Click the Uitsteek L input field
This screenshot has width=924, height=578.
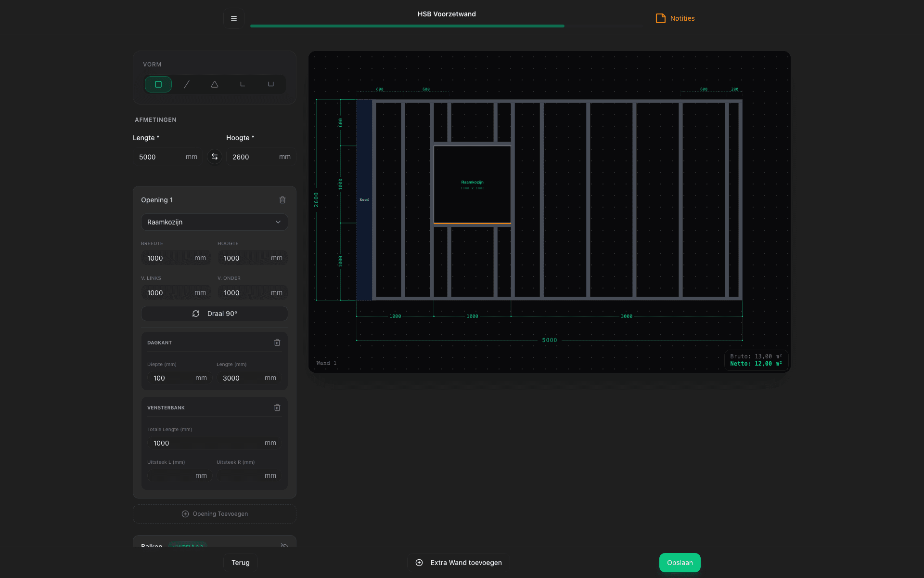coord(172,475)
